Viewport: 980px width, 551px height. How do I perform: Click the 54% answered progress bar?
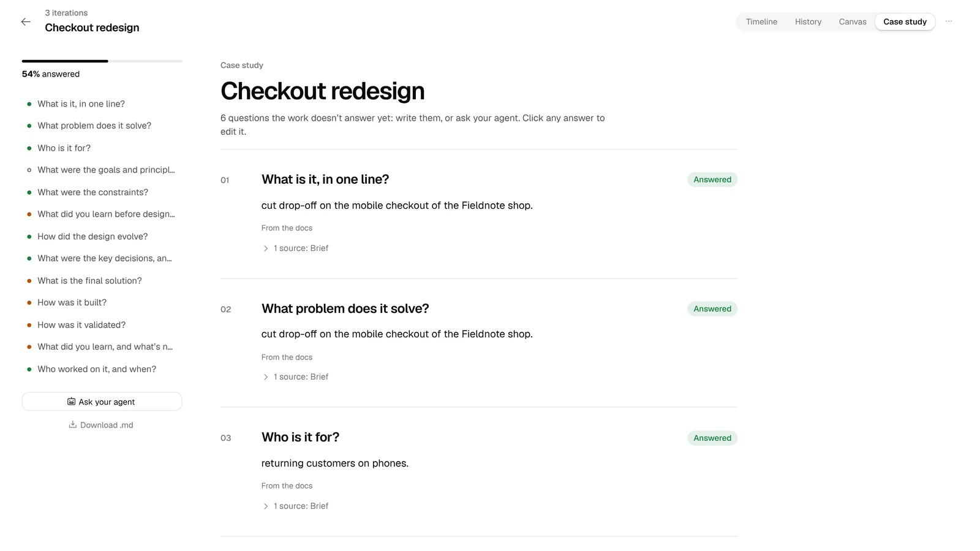[102, 61]
